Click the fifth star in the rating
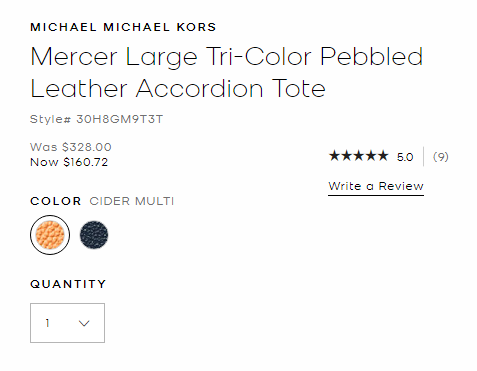This screenshot has height=371, width=477. 383,156
